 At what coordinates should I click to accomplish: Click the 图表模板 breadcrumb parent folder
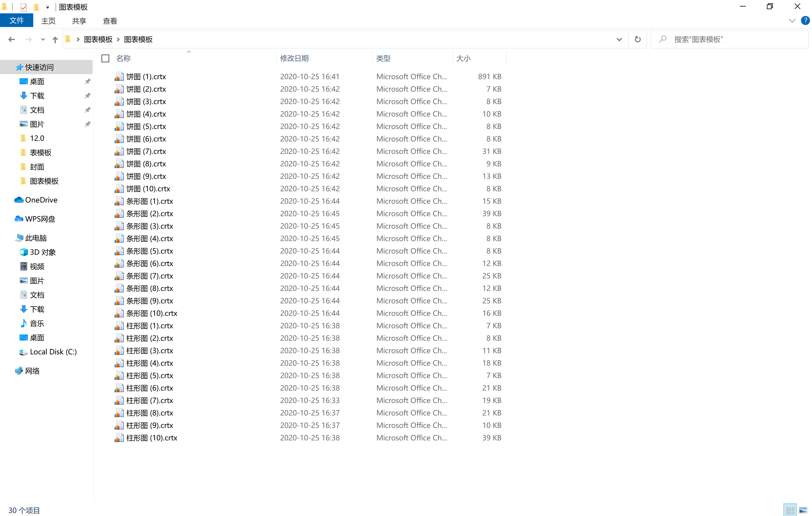(x=98, y=39)
